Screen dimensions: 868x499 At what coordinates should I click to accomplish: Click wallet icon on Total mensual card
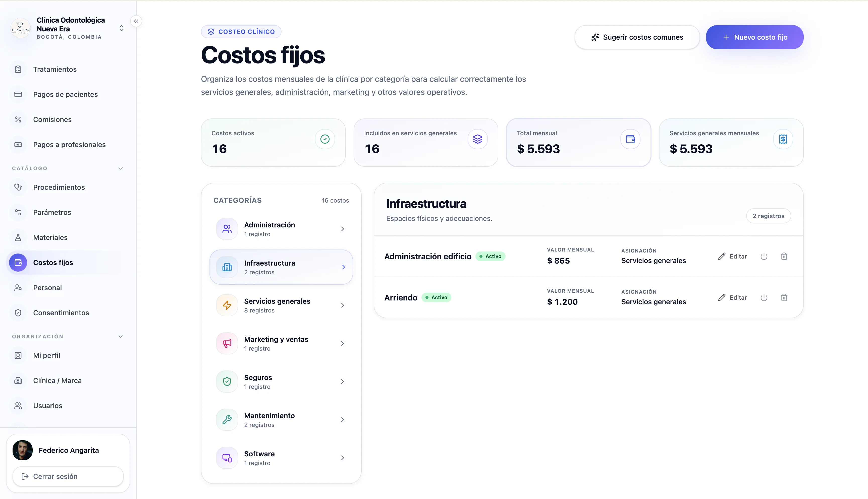(630, 139)
